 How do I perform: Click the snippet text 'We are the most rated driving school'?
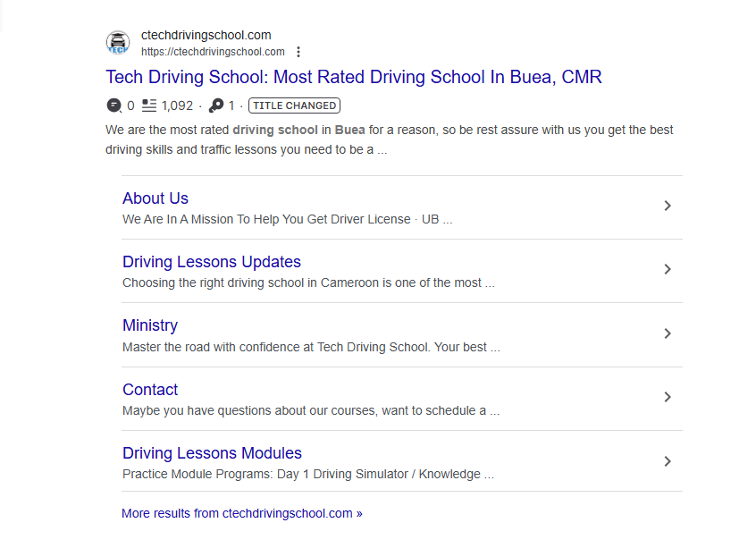pyautogui.click(x=212, y=131)
